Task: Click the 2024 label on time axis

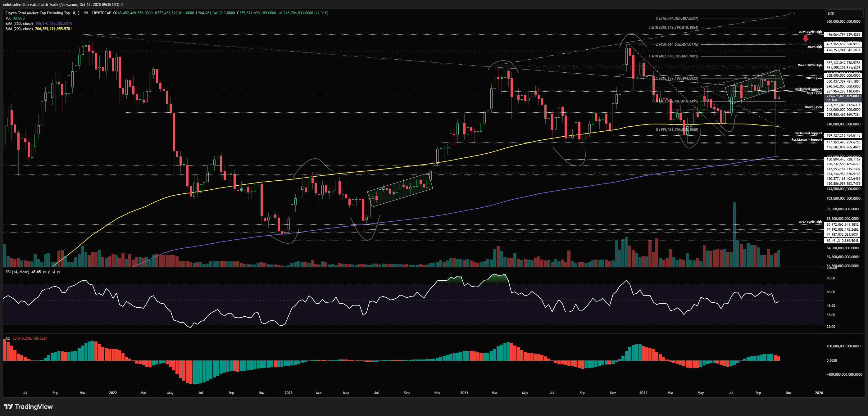Action: pos(464,393)
